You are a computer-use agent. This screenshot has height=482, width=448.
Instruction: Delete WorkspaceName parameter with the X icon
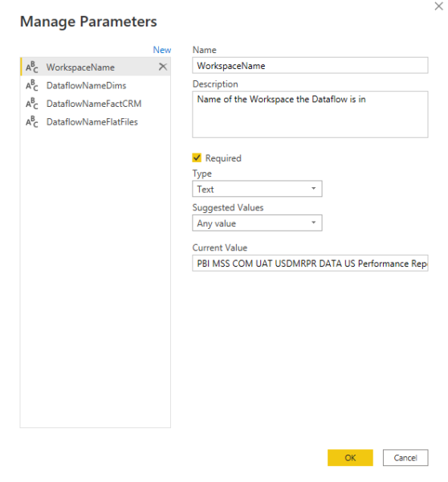pyautogui.click(x=163, y=67)
